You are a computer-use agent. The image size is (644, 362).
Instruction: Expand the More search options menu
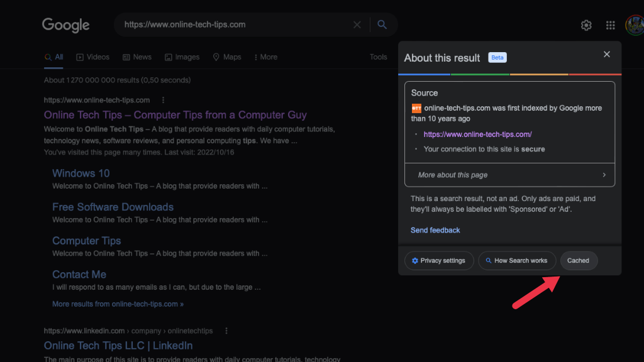click(266, 57)
